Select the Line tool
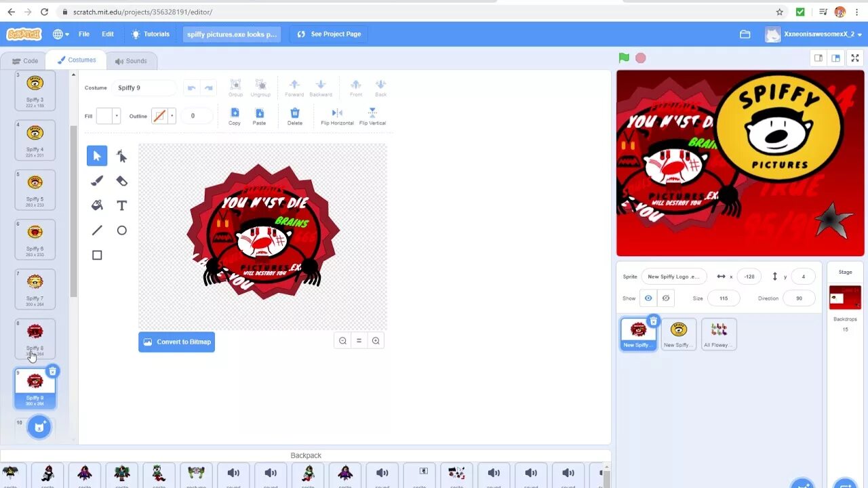This screenshot has height=488, width=868. [x=96, y=230]
